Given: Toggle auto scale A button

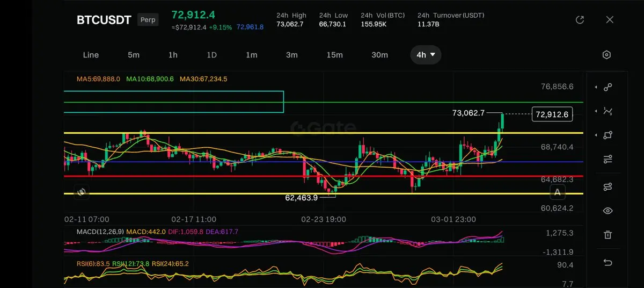Looking at the screenshot, I should pyautogui.click(x=558, y=192).
